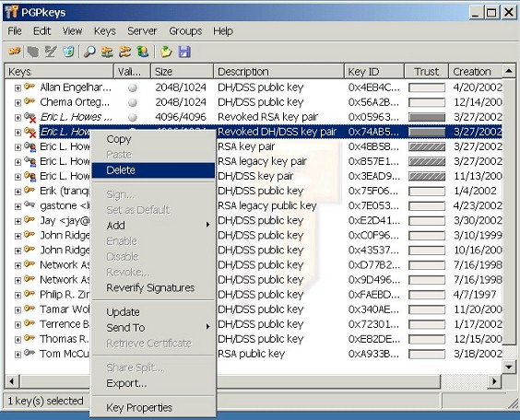Expand the Jay <jay@ key tree node
Image resolution: width=520 pixels, height=420 pixels.
(x=18, y=221)
